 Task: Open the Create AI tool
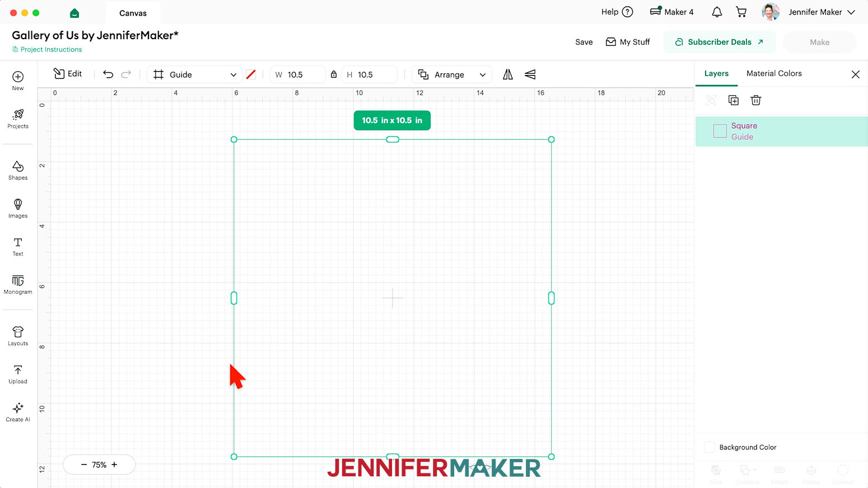tap(18, 412)
